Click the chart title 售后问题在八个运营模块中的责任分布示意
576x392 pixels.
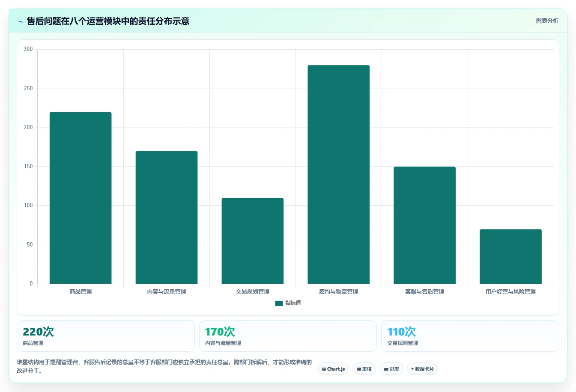[x=108, y=21]
